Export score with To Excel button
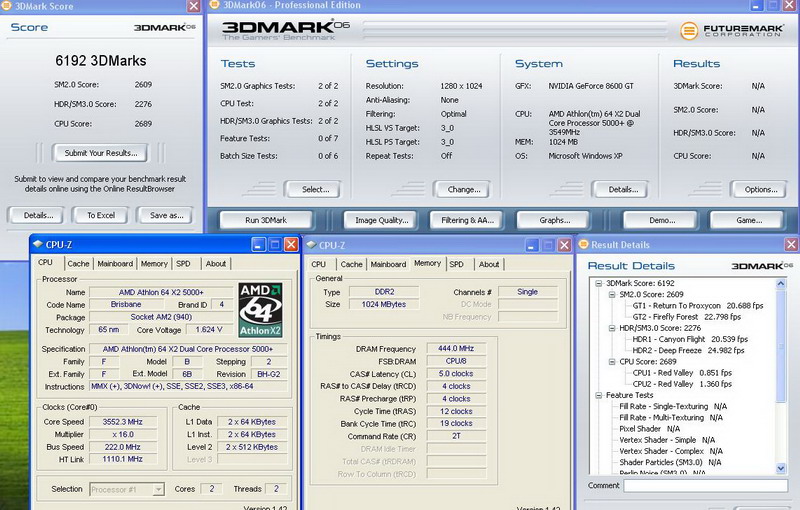800x510 pixels. pos(101,215)
